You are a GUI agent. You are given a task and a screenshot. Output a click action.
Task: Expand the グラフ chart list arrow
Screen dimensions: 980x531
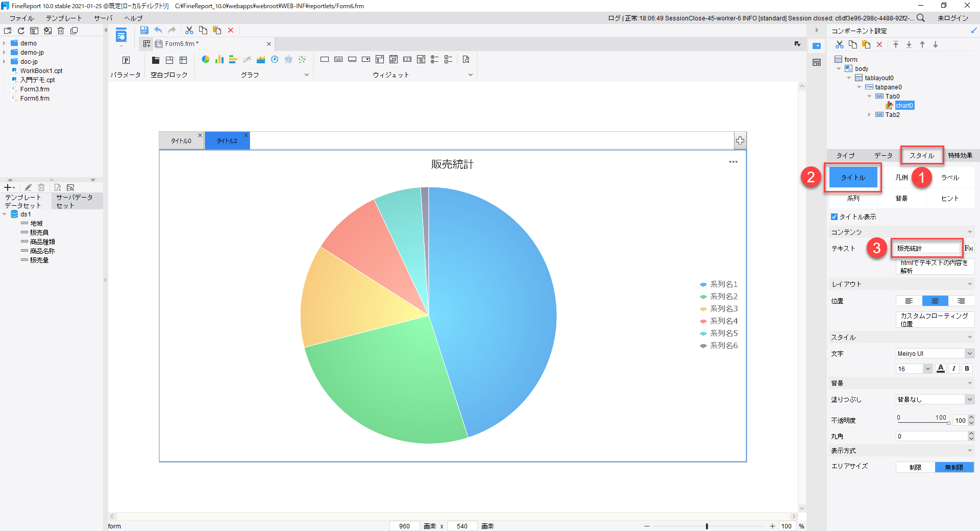pos(307,75)
